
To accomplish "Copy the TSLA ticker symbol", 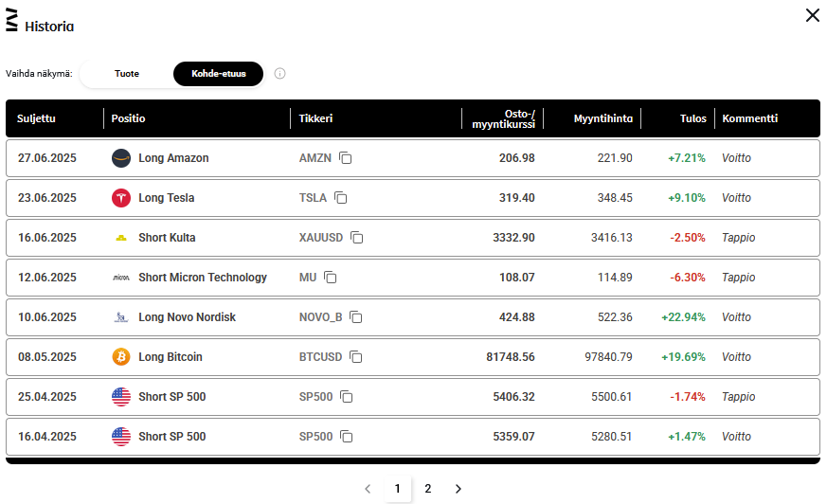I will (341, 198).
